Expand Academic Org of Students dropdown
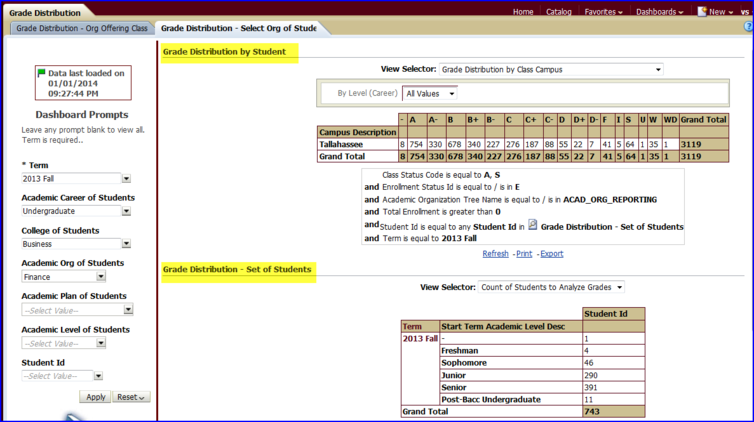This screenshot has height=422, width=754. (101, 276)
